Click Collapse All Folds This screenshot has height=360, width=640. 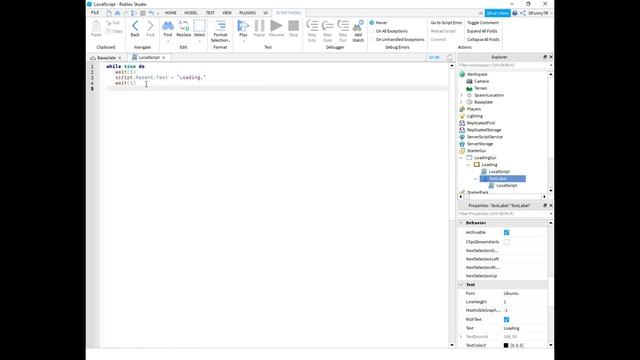483,40
